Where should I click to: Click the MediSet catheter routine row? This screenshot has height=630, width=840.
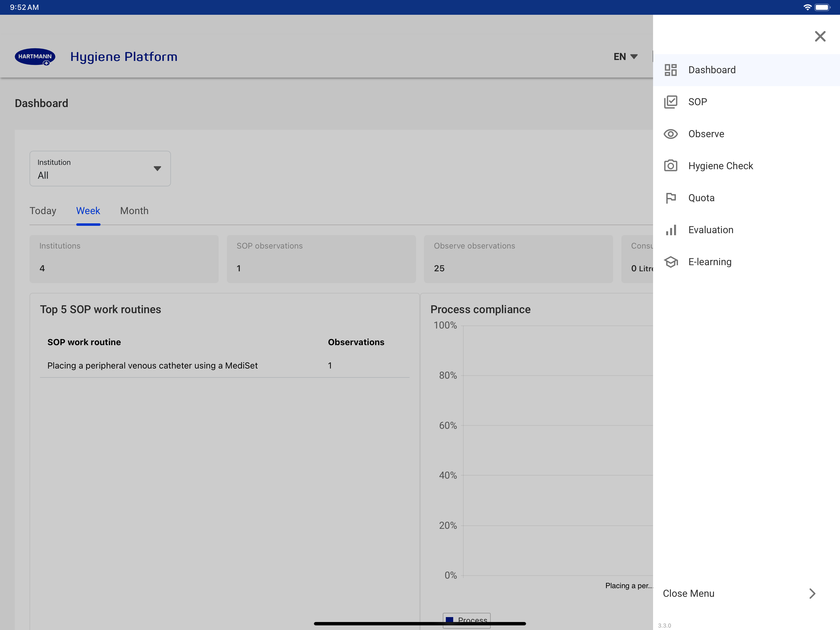224,365
